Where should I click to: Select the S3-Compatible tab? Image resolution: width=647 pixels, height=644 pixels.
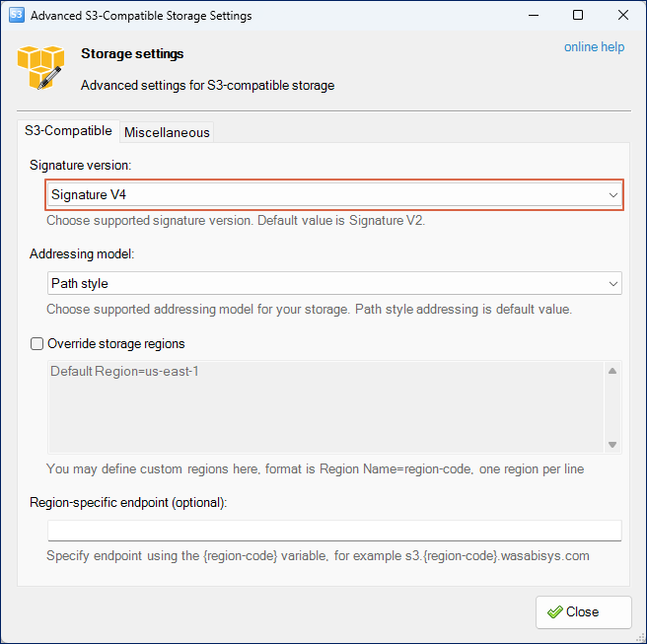(68, 131)
